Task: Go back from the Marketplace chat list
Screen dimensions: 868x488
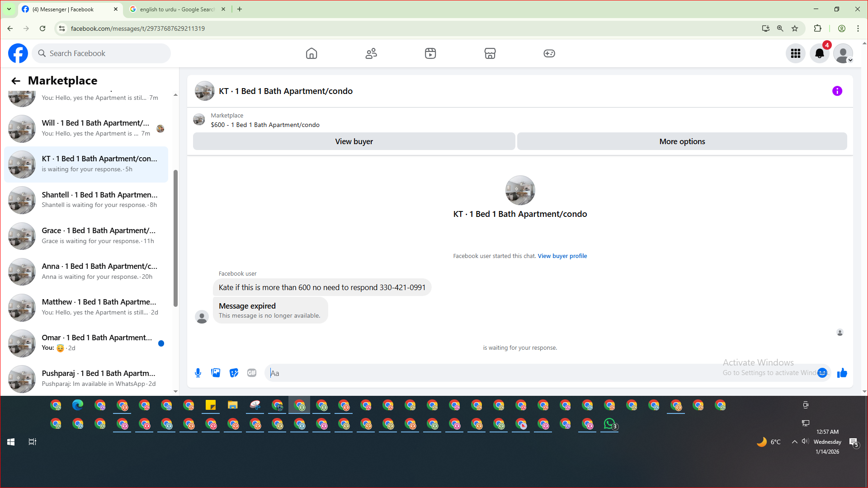Action: [x=16, y=81]
